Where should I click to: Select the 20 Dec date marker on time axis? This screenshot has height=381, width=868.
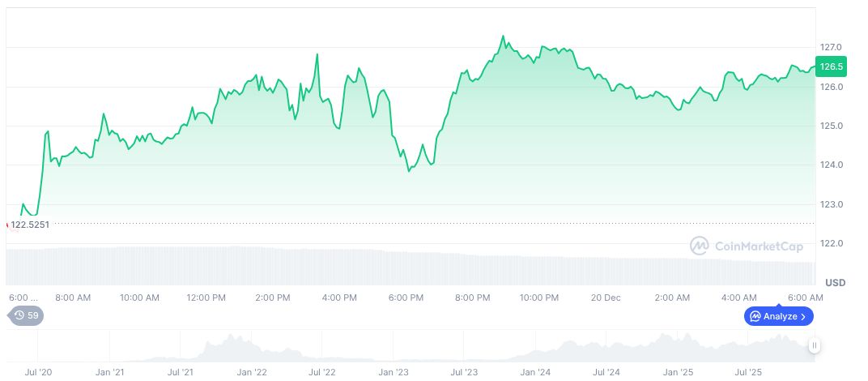(606, 298)
